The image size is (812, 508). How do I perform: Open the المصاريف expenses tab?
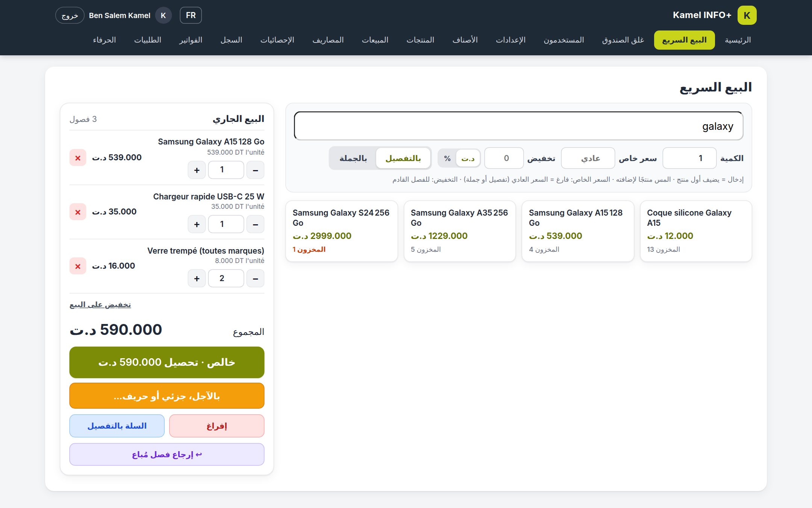[328, 40]
